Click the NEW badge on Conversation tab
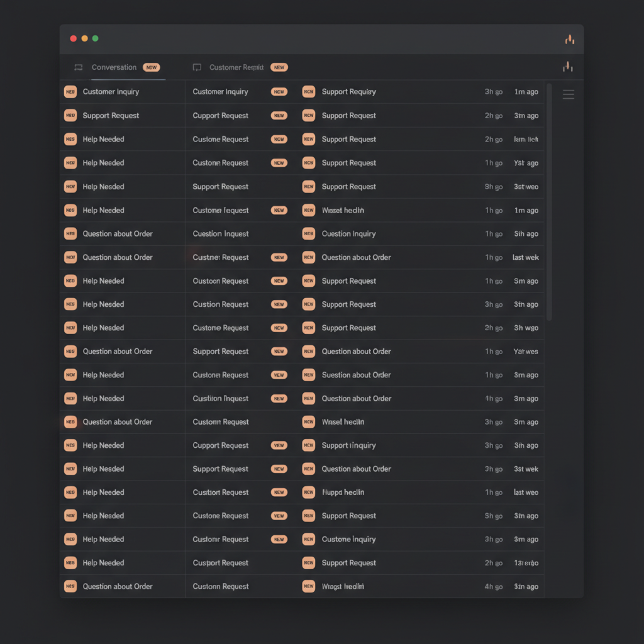The image size is (644, 644). [151, 67]
